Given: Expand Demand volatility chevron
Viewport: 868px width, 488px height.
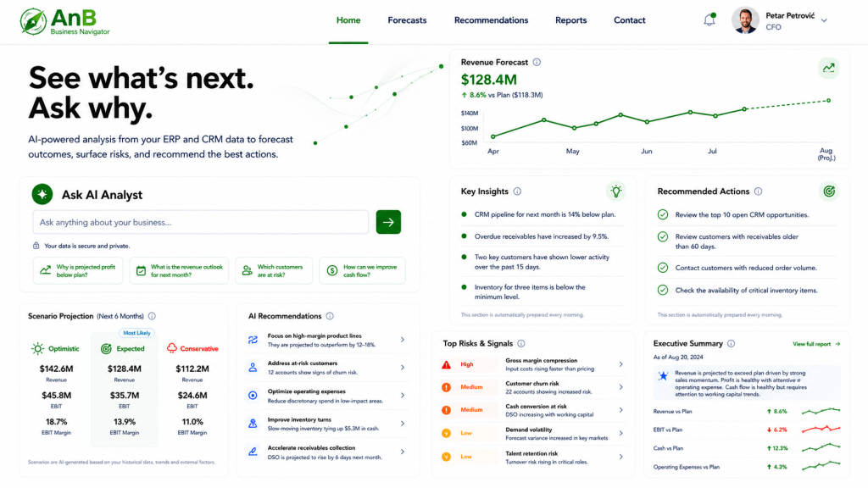Looking at the screenshot, I should [x=621, y=433].
